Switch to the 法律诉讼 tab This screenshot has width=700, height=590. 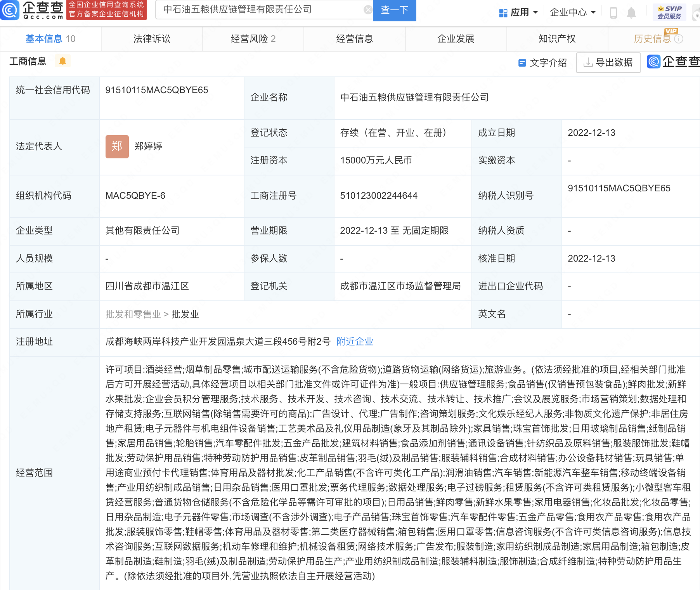pos(152,39)
